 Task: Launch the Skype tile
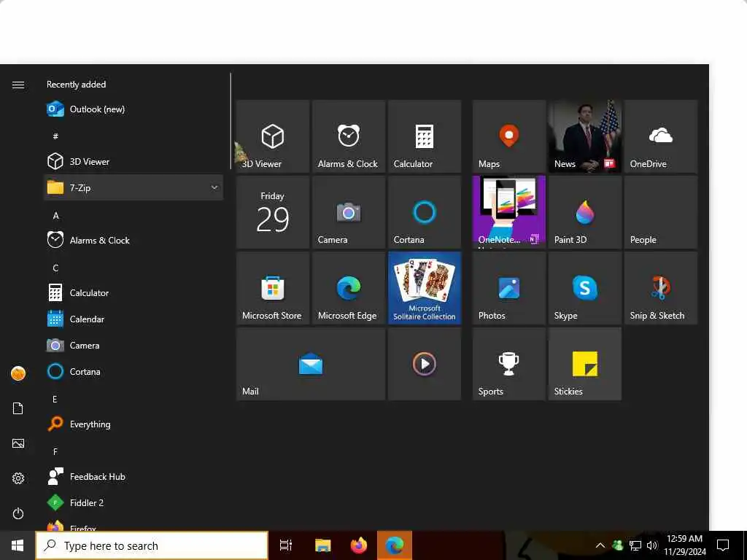tap(584, 288)
